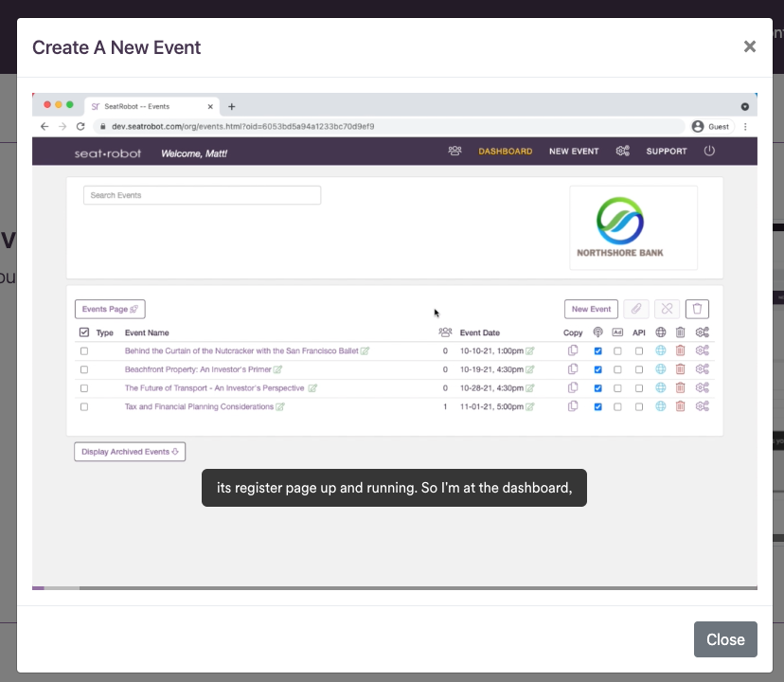Enable the Ad checkbox for the Tax event

coord(618,405)
